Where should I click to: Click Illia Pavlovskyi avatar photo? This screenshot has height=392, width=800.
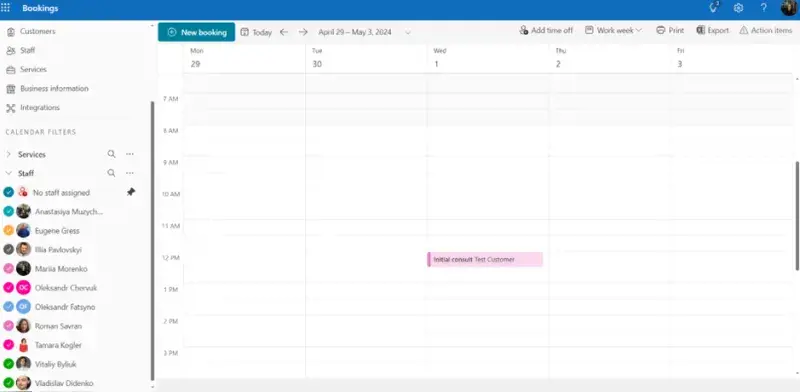click(23, 250)
